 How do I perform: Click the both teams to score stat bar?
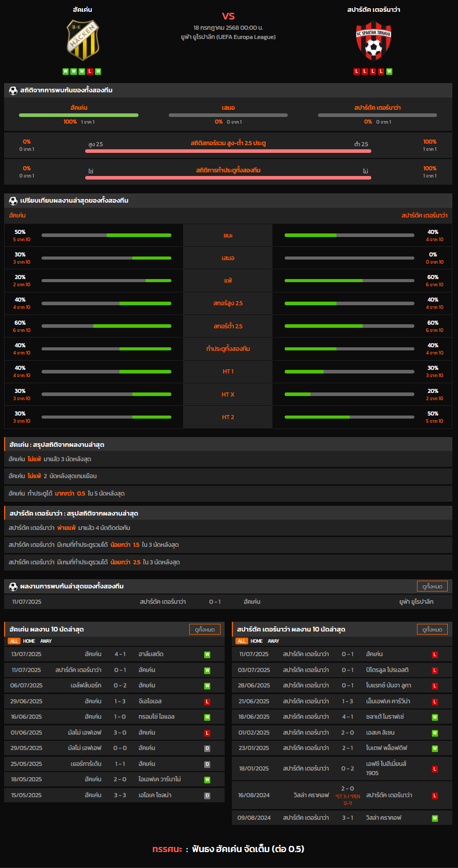click(228, 177)
